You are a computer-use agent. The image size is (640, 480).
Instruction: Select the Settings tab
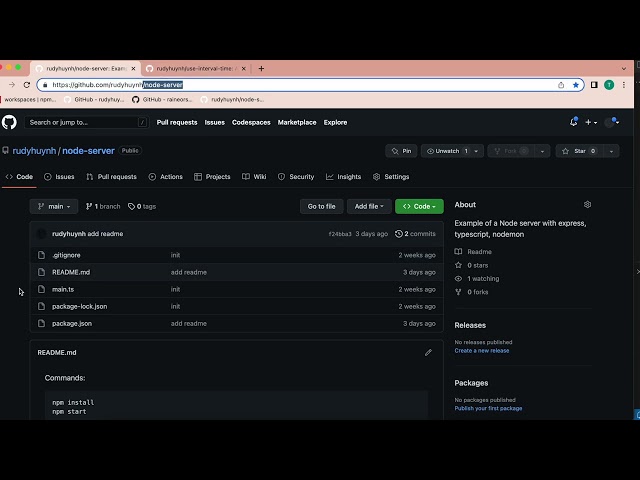pyautogui.click(x=391, y=177)
